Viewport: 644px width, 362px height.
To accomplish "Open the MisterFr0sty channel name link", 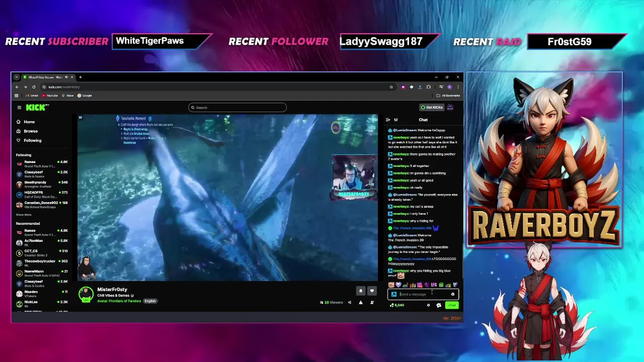I will coord(112,290).
